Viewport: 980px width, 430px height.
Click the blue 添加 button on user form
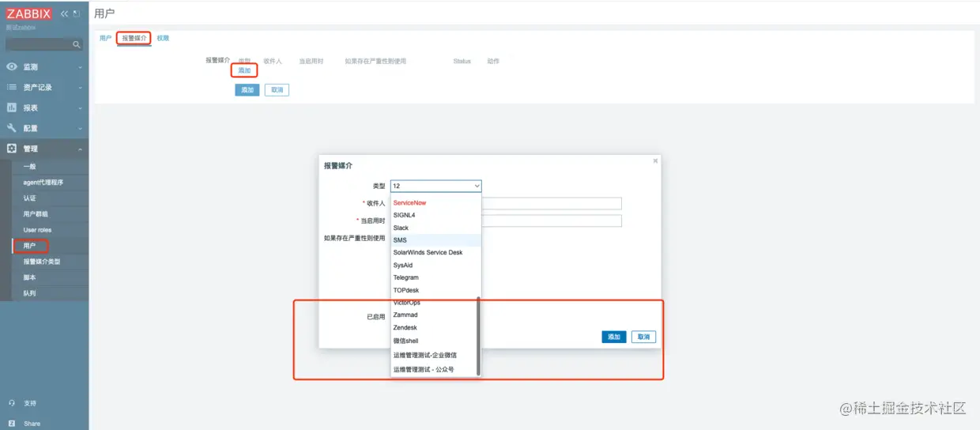[247, 90]
